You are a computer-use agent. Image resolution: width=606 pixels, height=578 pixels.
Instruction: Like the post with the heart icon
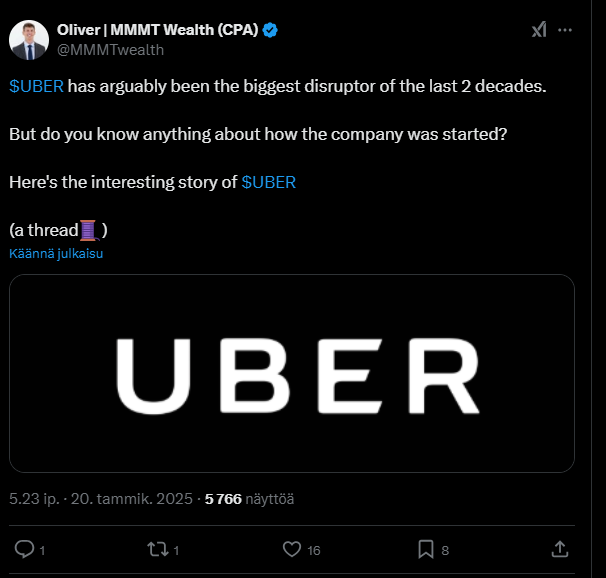pos(292,548)
